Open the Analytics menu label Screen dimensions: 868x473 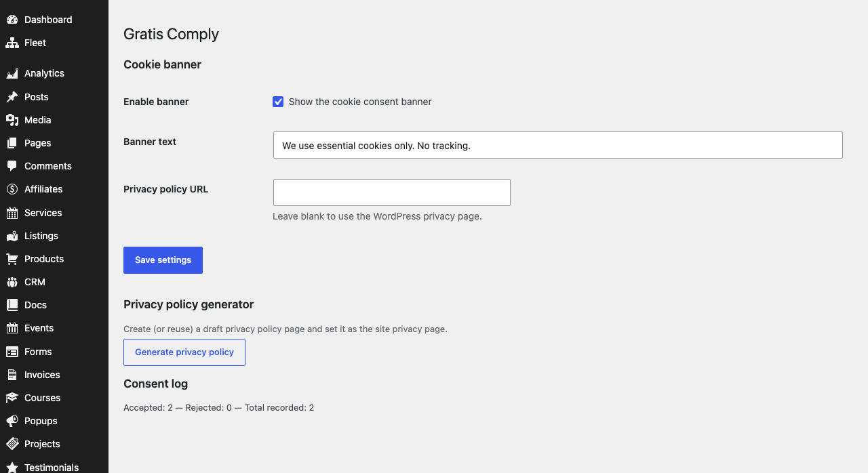44,73
